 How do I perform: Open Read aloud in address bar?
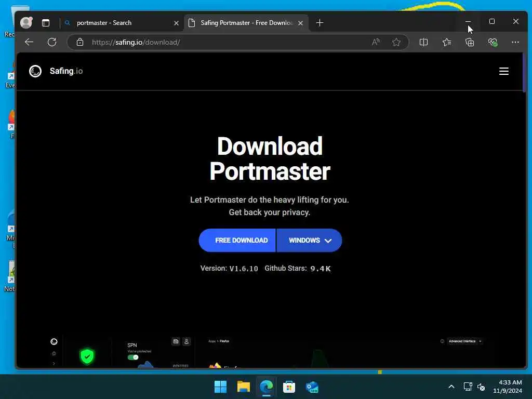[x=376, y=42]
